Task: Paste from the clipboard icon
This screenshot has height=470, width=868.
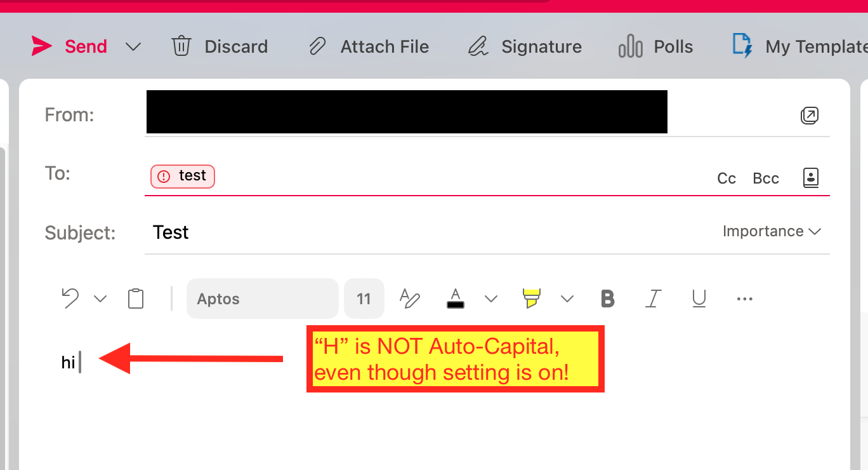Action: point(136,299)
